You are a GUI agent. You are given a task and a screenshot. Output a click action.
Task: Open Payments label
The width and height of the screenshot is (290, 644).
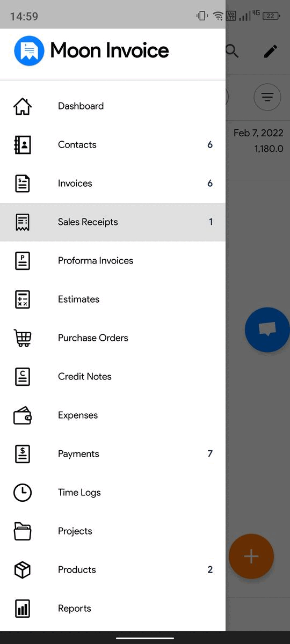(78, 454)
